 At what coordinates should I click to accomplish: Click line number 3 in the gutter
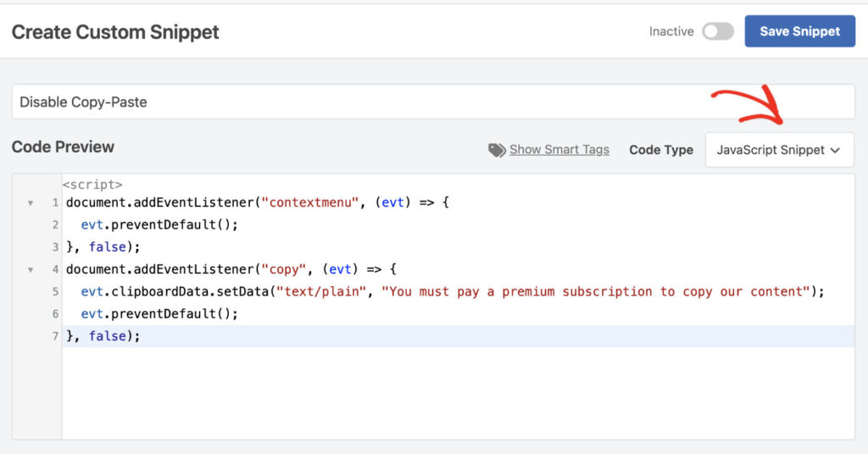click(55, 247)
